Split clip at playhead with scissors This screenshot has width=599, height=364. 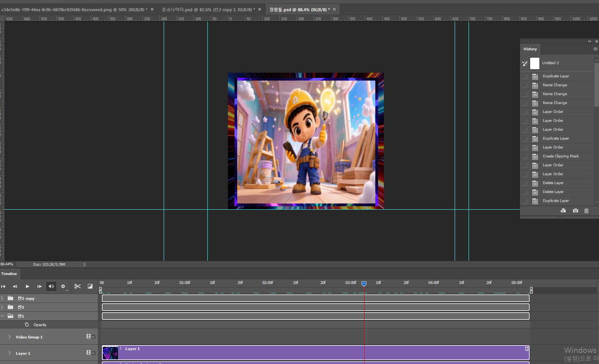pyautogui.click(x=78, y=286)
